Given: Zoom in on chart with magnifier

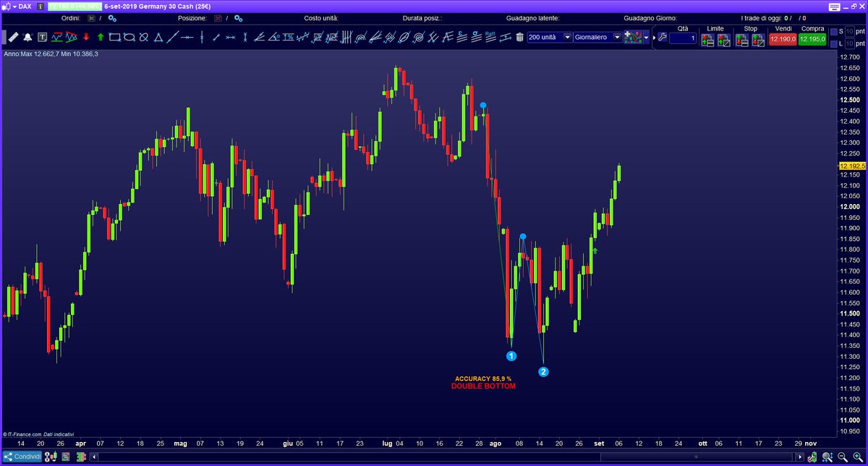Looking at the screenshot, I should pyautogui.click(x=858, y=457).
